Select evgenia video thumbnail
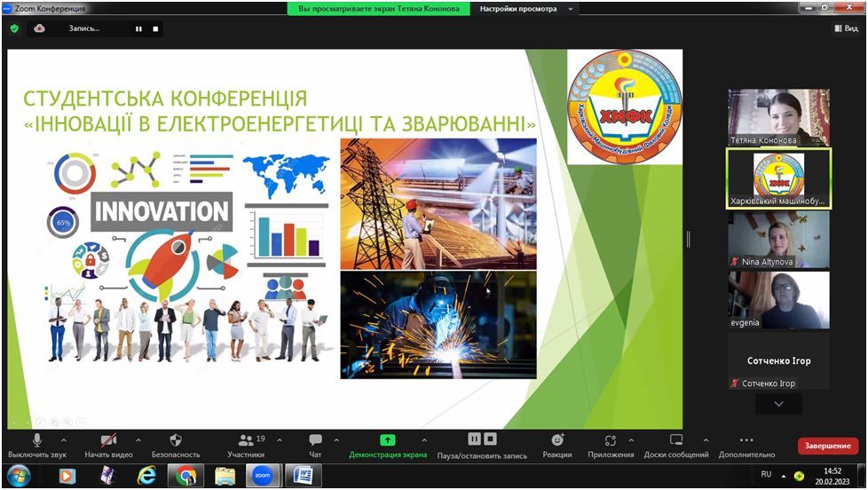 coord(778,300)
